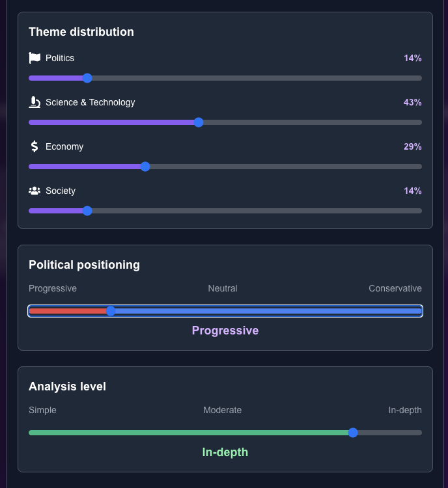Click the green In-depth result text
Screen dimensions: 448x488
(x=225, y=452)
